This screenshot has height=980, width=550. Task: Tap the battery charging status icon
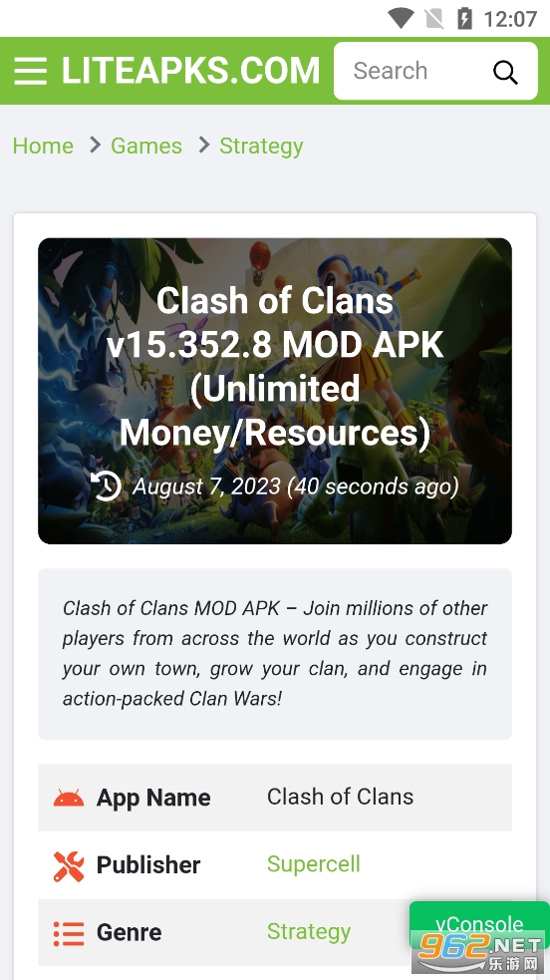(x=464, y=18)
